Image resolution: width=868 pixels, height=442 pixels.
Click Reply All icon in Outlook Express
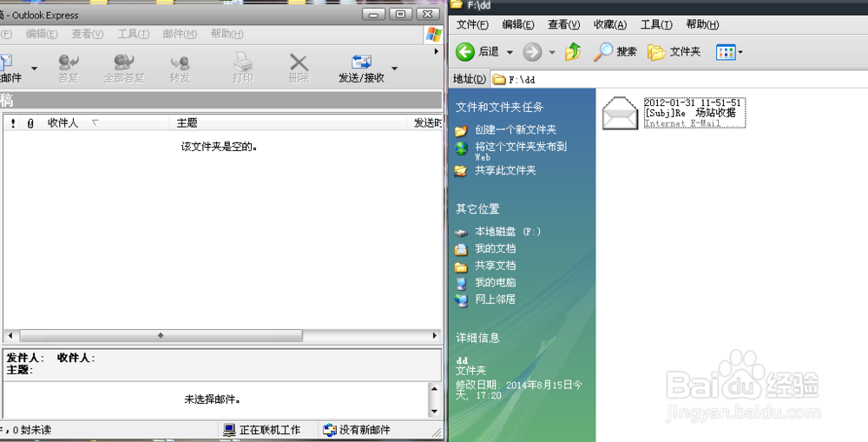(x=124, y=62)
